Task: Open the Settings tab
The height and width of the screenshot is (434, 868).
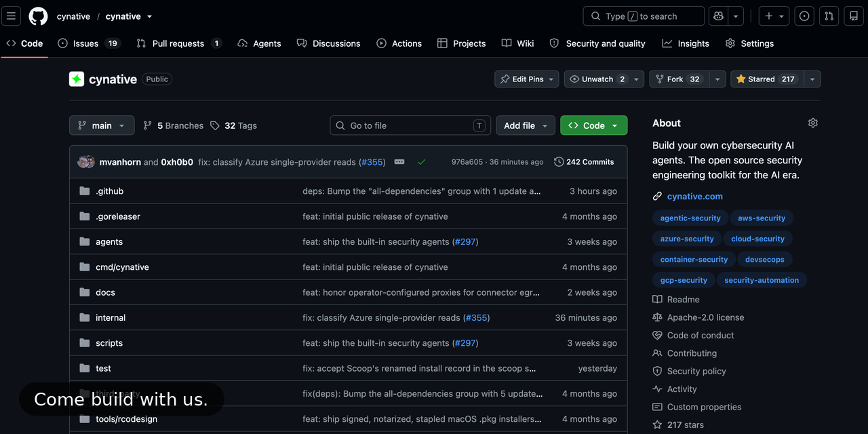Action: [749, 43]
